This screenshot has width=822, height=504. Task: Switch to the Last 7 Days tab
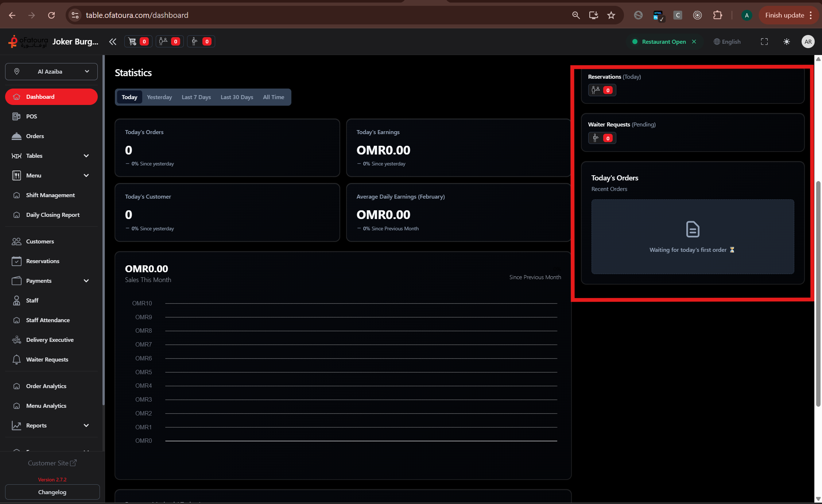pyautogui.click(x=196, y=97)
